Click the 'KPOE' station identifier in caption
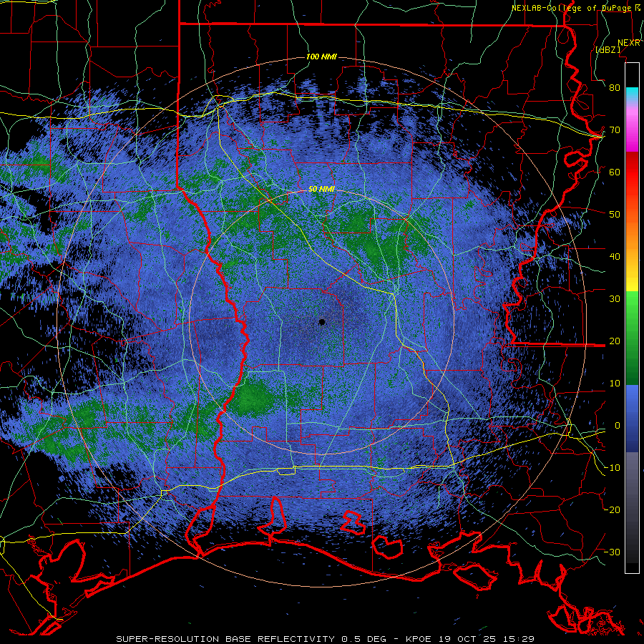The height and width of the screenshot is (644, 644). click(419, 639)
